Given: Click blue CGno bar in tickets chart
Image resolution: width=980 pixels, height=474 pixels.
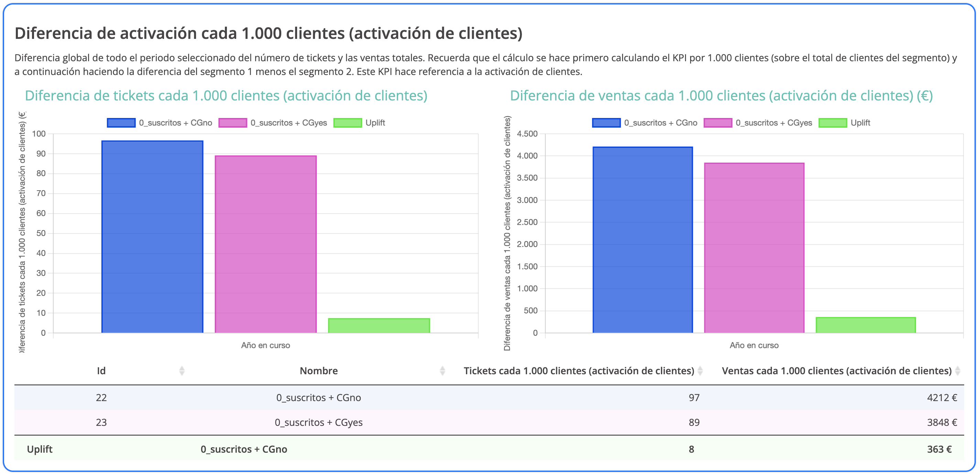Looking at the screenshot, I should click(152, 237).
